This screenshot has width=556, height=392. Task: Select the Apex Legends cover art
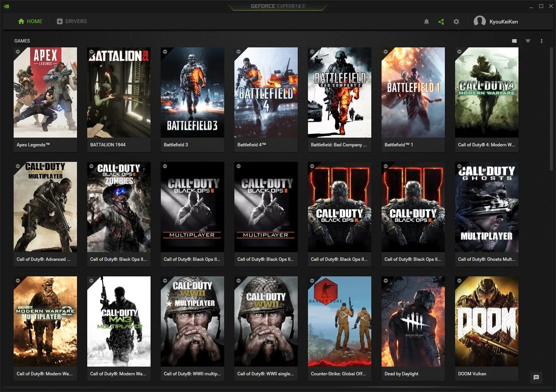45,93
